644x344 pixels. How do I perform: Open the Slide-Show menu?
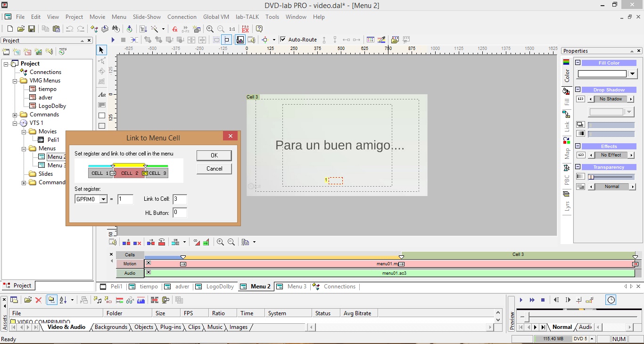click(x=147, y=16)
